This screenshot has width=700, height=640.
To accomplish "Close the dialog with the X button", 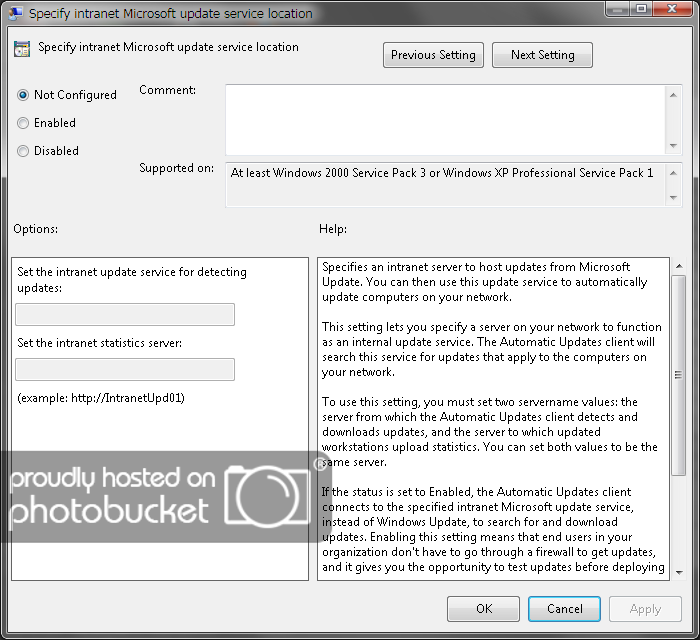I will pyautogui.click(x=672, y=9).
